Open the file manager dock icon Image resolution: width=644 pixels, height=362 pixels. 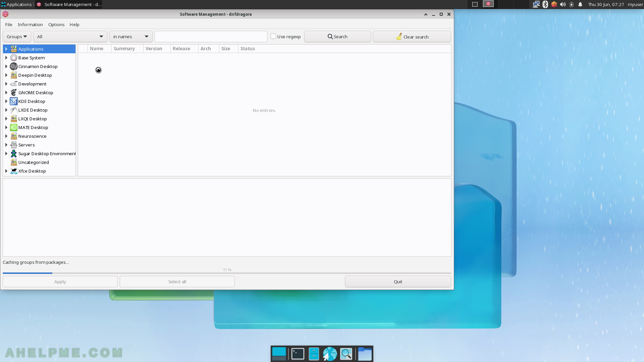[x=314, y=354]
